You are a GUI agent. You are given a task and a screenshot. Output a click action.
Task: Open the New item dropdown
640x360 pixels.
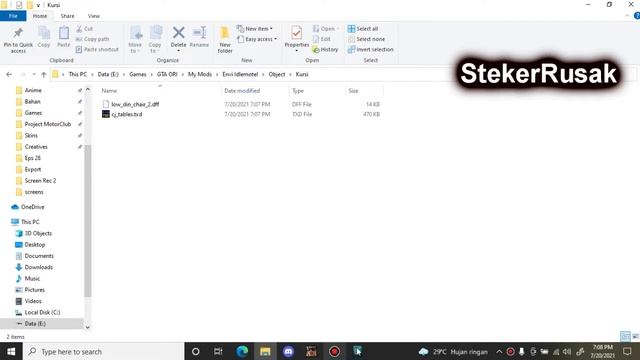point(254,29)
